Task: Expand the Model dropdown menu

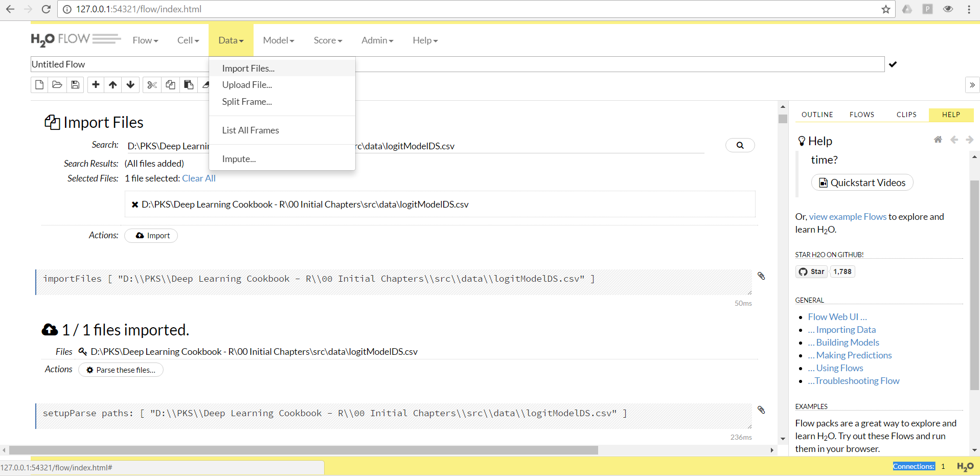Action: click(279, 40)
